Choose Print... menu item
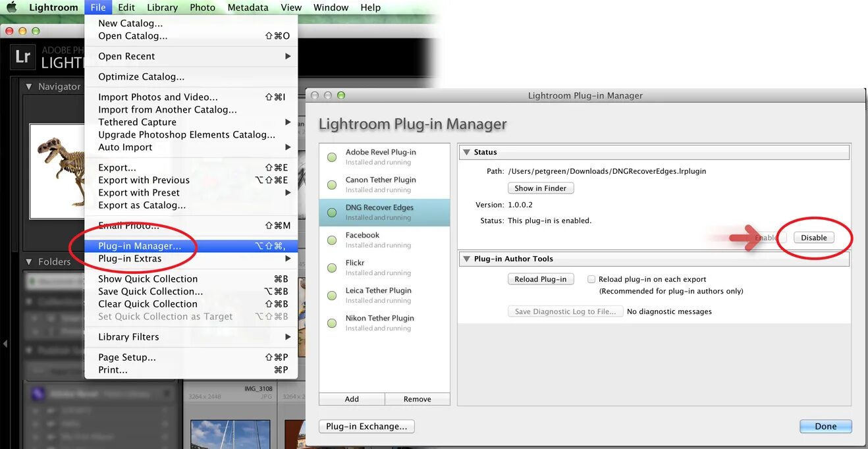 click(x=191, y=369)
